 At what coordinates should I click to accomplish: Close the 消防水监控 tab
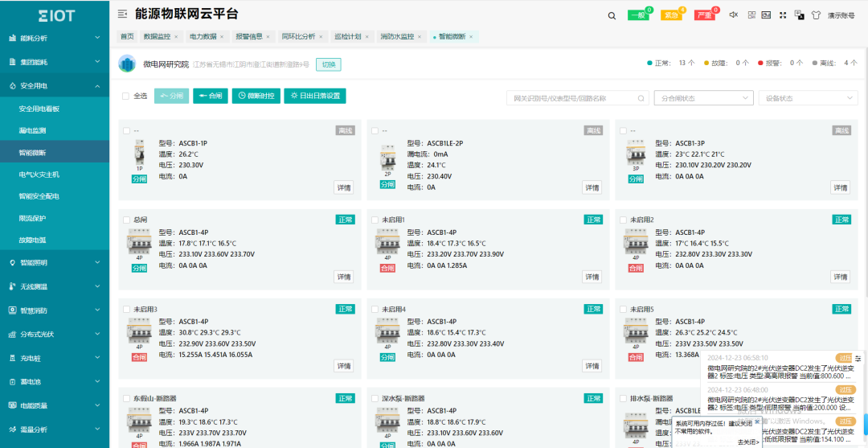419,36
